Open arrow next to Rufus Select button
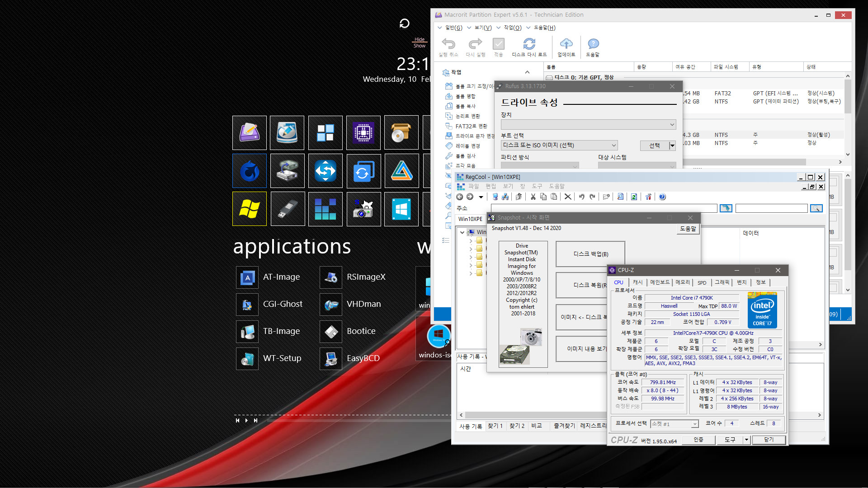Screen dimensions: 868x488 pyautogui.click(x=672, y=145)
